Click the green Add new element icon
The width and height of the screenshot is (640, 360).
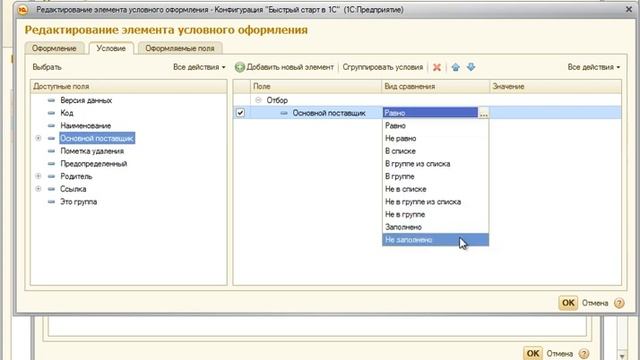[x=240, y=67]
